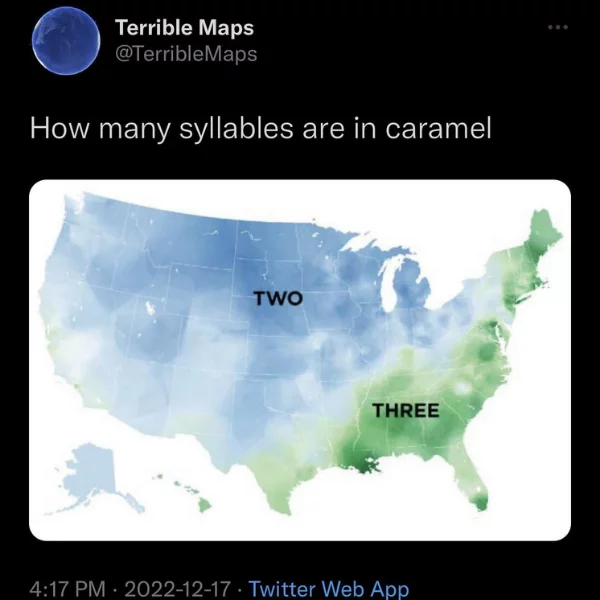Click the Lake Michigan white area
This screenshot has width=600, height=600.
(x=390, y=285)
